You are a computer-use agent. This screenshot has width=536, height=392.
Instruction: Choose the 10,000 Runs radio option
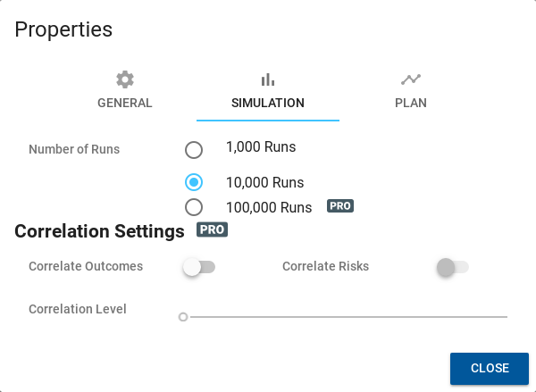click(x=194, y=182)
